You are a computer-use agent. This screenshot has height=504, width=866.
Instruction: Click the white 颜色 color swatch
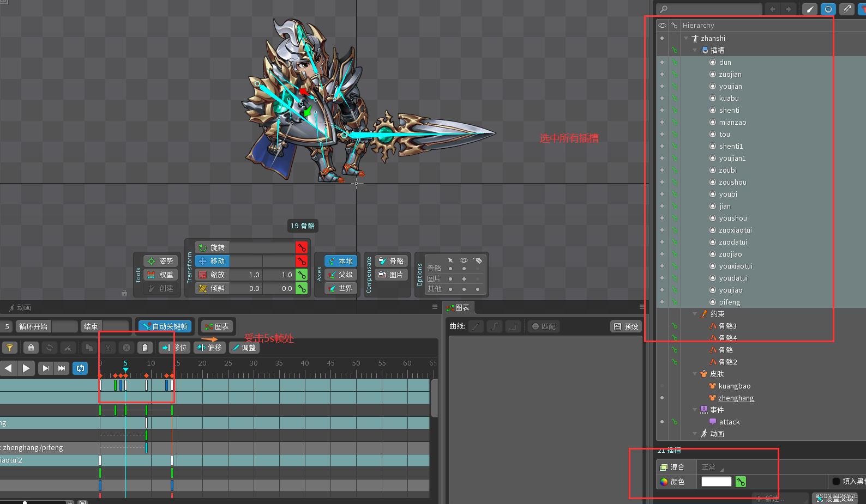click(716, 482)
